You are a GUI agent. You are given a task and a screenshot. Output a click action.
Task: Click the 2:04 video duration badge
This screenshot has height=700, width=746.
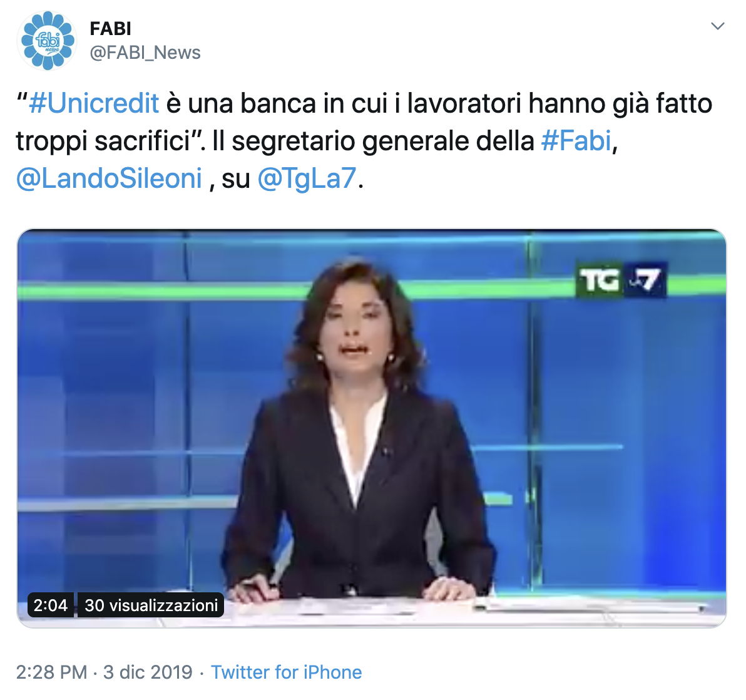coord(51,605)
